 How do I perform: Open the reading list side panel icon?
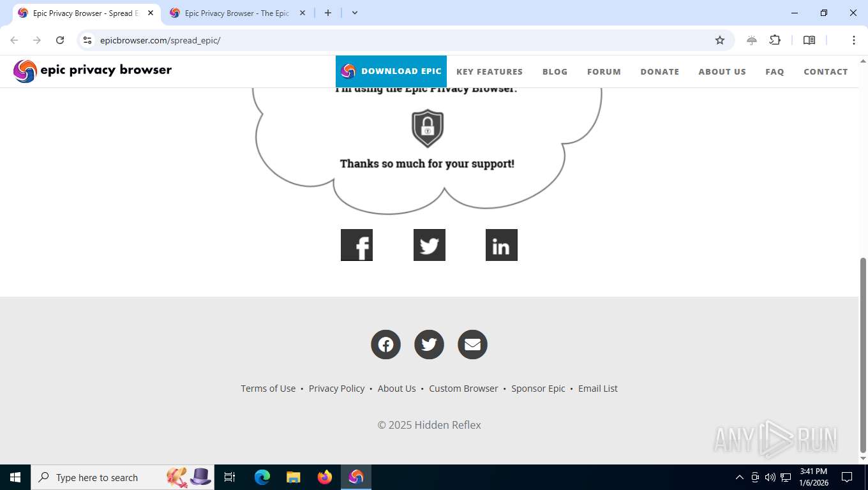pos(809,40)
